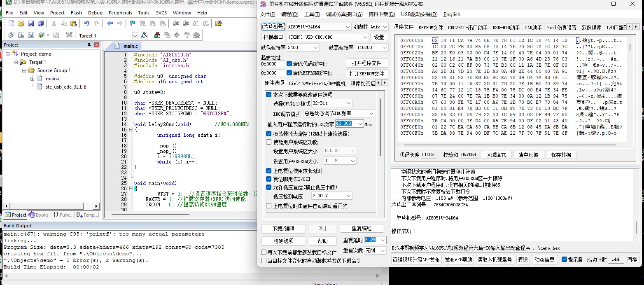Click the IRC frequency 40.000 input field
This screenshot has height=285, width=644.
[x=346, y=124]
